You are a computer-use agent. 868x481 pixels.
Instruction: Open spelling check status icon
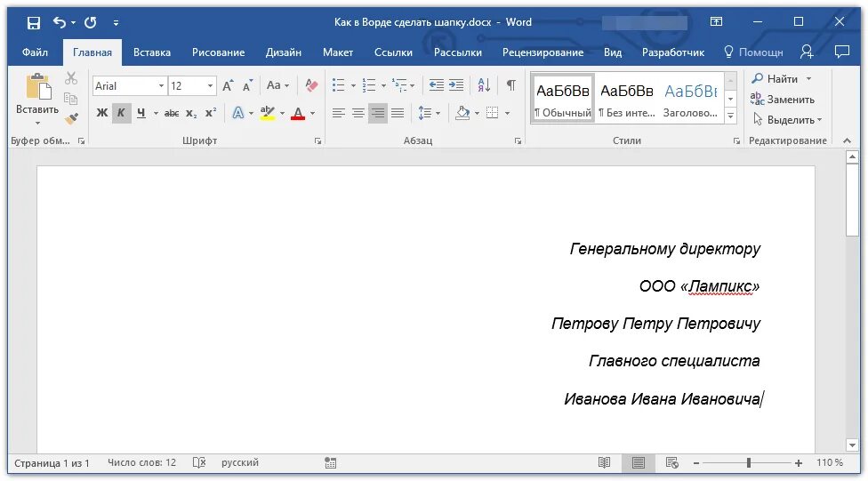199,462
